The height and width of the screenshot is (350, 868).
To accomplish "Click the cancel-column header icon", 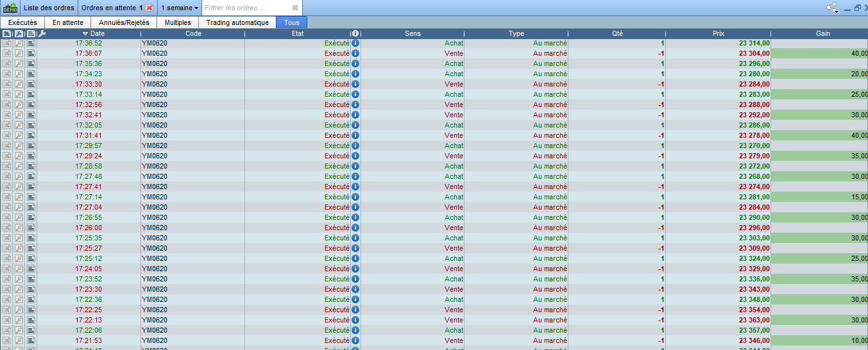I will pyautogui.click(x=6, y=33).
